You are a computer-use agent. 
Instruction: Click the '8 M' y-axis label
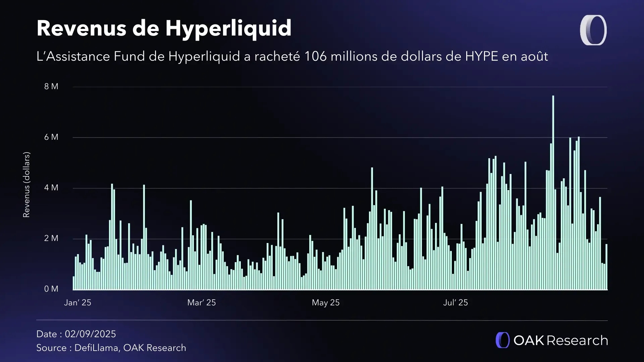pos(51,86)
